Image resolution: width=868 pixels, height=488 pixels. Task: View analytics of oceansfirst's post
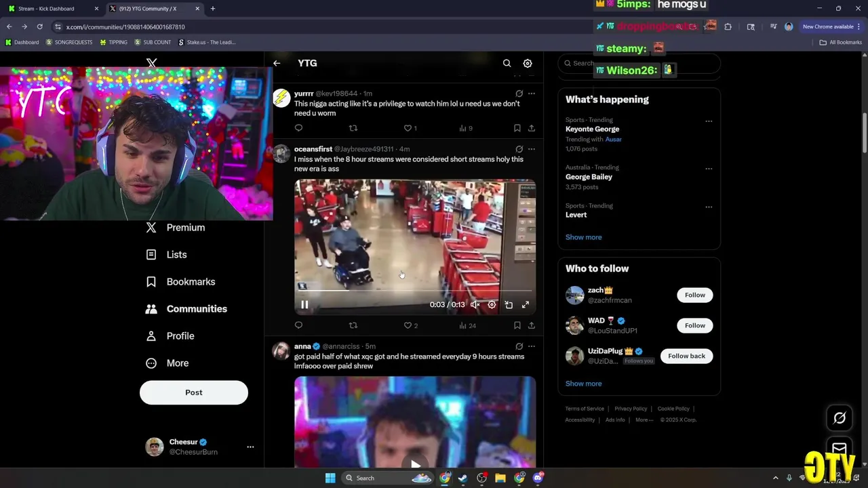(467, 325)
